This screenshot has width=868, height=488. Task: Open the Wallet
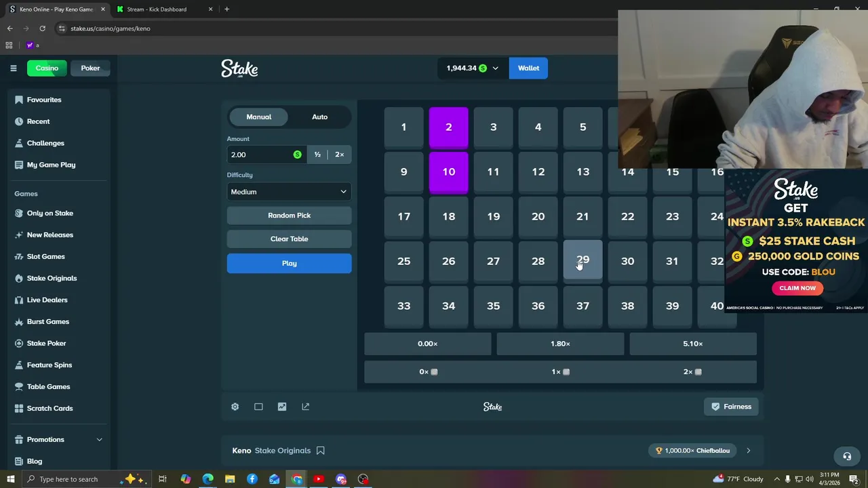click(x=528, y=68)
